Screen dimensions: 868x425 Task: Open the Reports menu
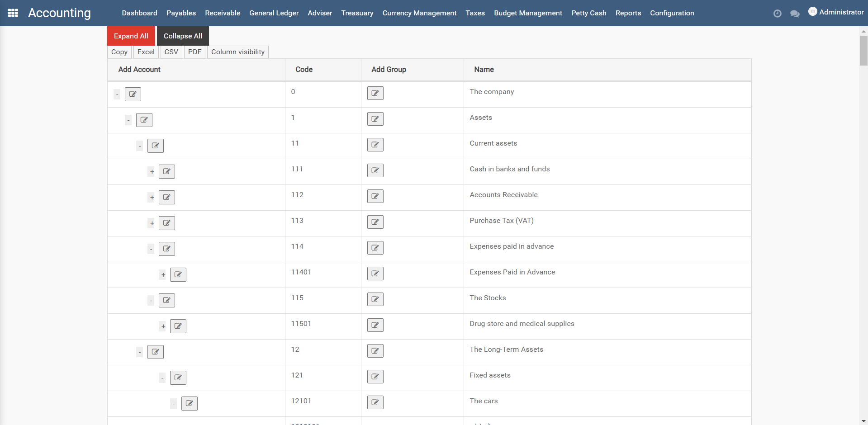pos(628,13)
